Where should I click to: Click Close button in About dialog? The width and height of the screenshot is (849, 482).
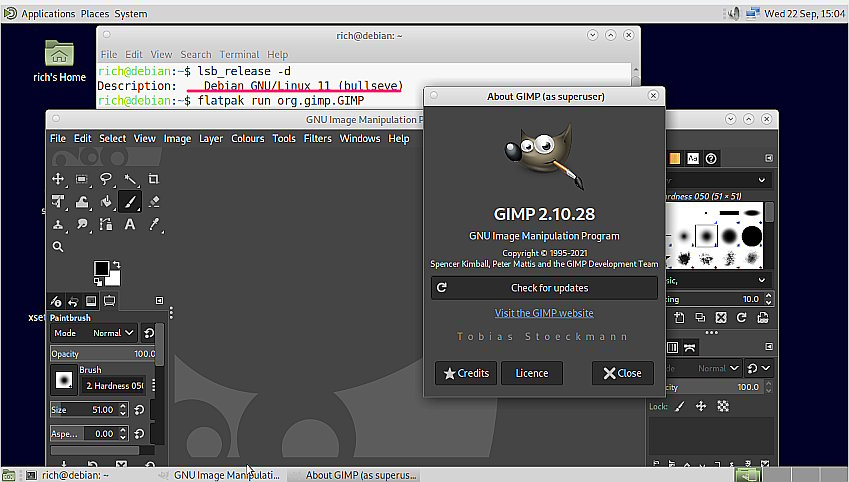point(623,373)
